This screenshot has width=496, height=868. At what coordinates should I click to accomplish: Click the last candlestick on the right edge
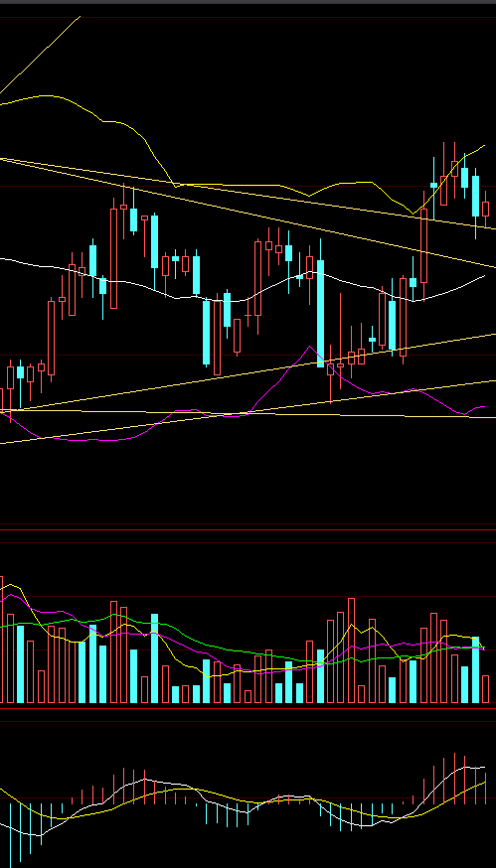point(485,209)
